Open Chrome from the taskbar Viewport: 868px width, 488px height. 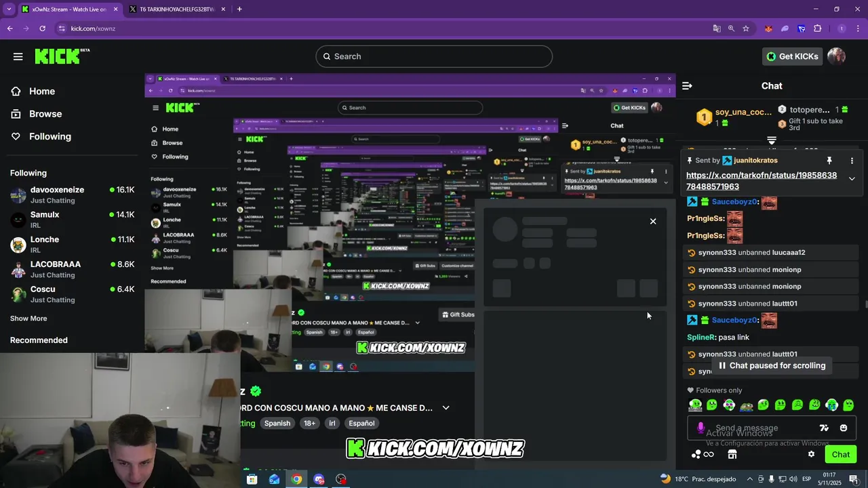tap(296, 479)
